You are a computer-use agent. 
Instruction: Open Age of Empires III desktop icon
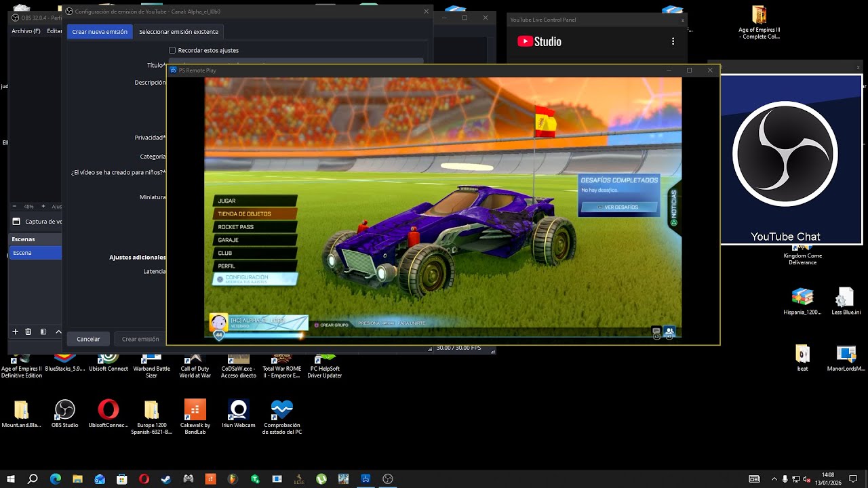pyautogui.click(x=759, y=22)
